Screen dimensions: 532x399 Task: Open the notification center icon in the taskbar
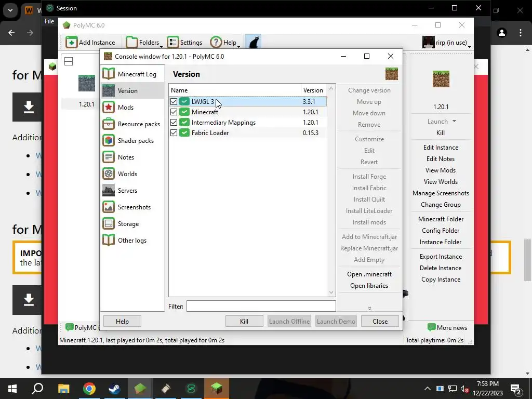tap(515, 389)
